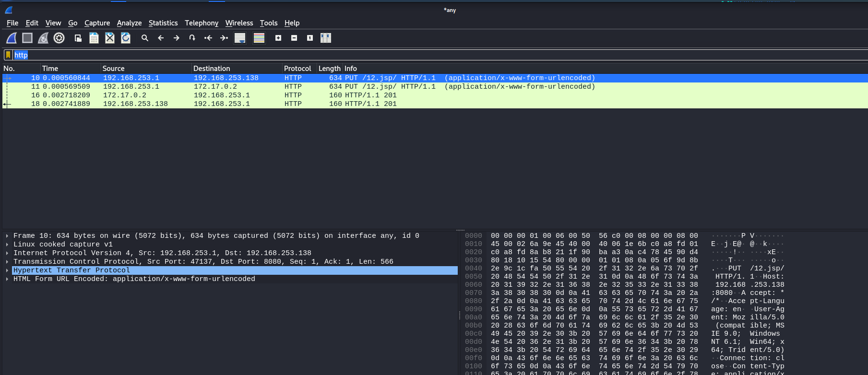The image size is (868, 375).
Task: Start capturing packets with shark fin icon
Action: 12,38
